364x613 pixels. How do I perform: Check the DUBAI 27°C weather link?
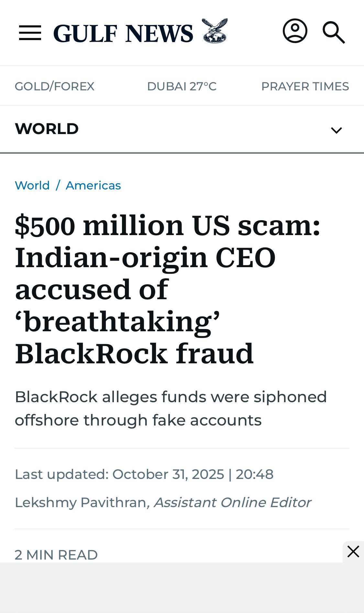(182, 86)
